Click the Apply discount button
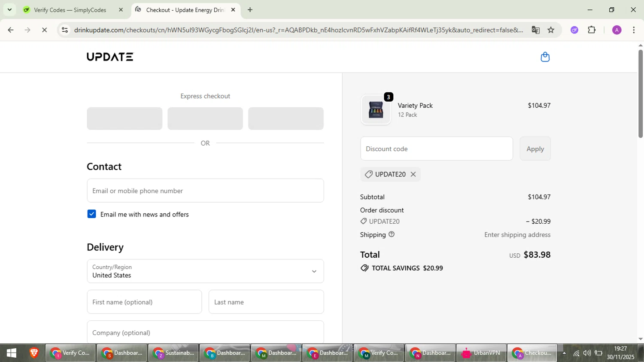 tap(535, 149)
